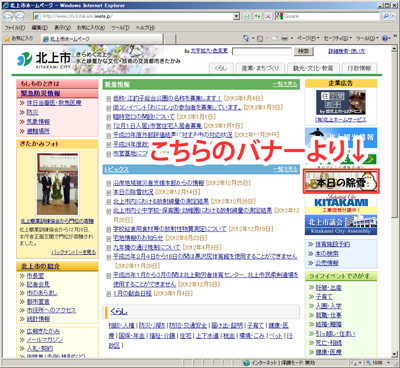Click the site search text field

pos(262,51)
